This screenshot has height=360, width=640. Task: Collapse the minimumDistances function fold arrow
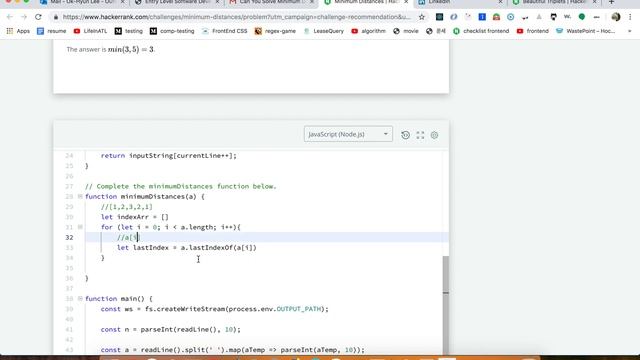pos(80,197)
